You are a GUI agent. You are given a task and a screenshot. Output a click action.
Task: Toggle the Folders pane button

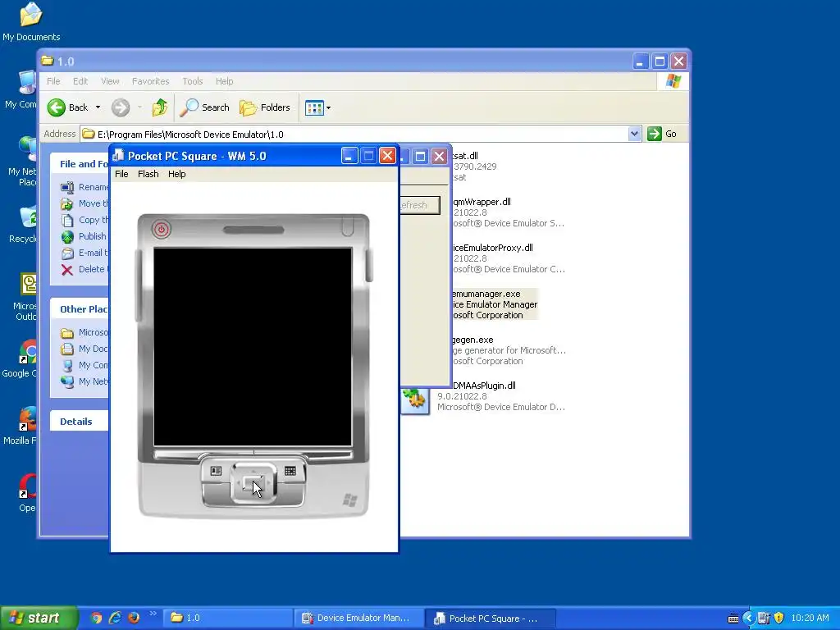[x=265, y=107]
